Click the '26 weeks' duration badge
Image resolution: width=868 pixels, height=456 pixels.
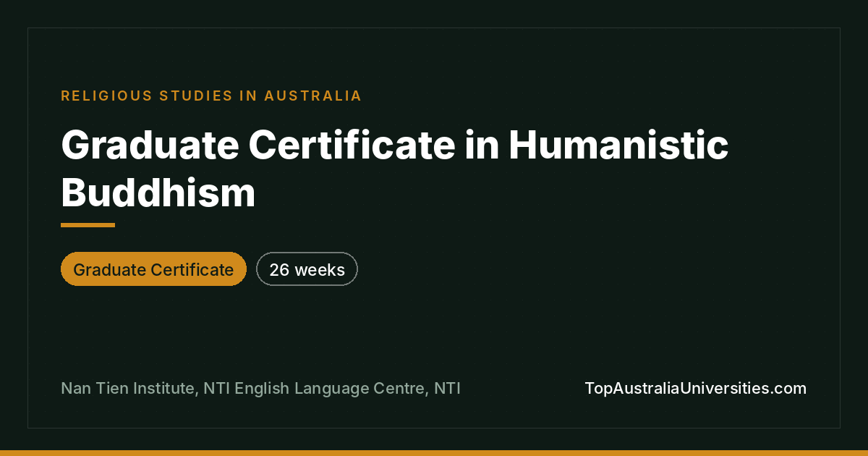307,269
